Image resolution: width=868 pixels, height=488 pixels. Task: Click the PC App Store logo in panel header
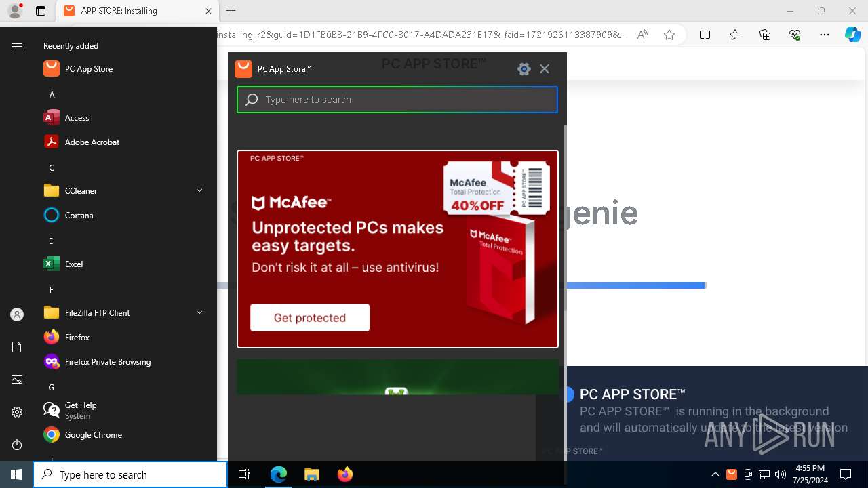click(243, 68)
